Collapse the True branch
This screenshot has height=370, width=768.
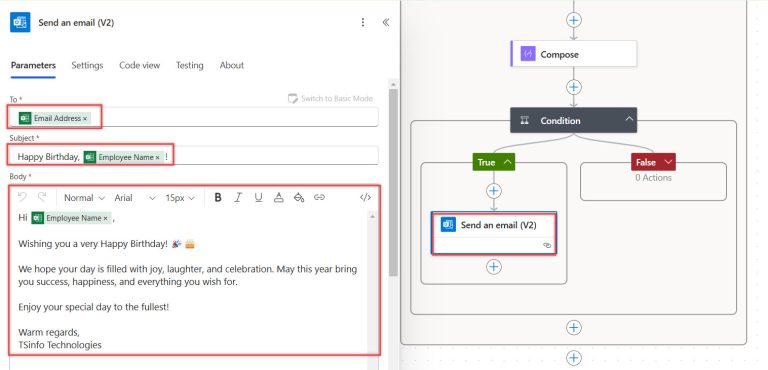pyautogui.click(x=508, y=162)
